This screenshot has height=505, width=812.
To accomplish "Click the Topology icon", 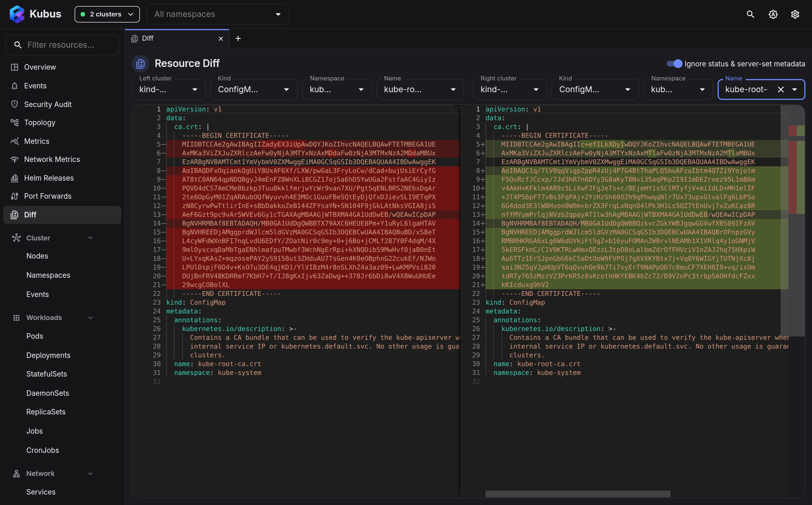I will [14, 123].
